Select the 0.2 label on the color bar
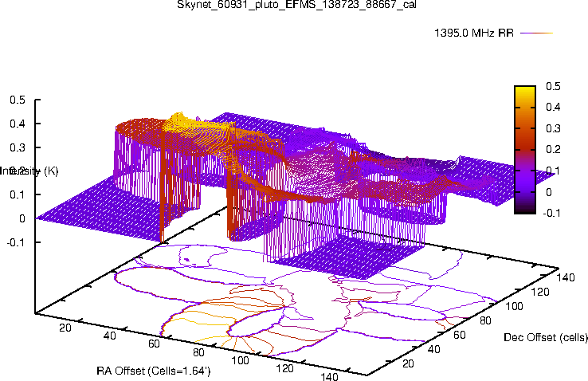Screen dimensions: 588x381 (553, 150)
